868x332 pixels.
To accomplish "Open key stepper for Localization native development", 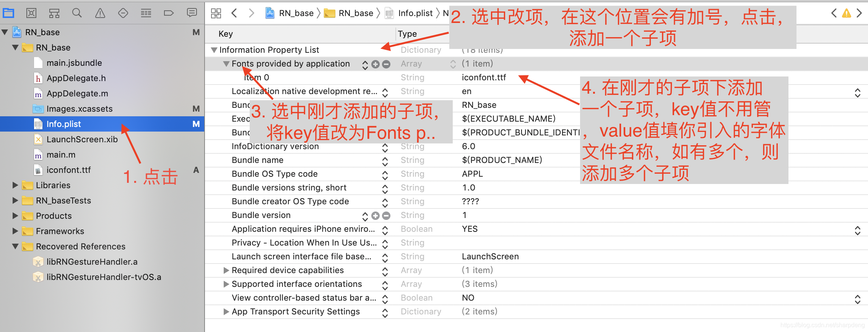I will tap(385, 92).
